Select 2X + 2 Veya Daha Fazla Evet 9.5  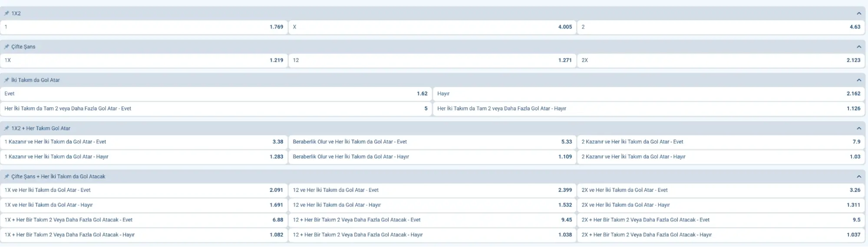click(x=721, y=220)
